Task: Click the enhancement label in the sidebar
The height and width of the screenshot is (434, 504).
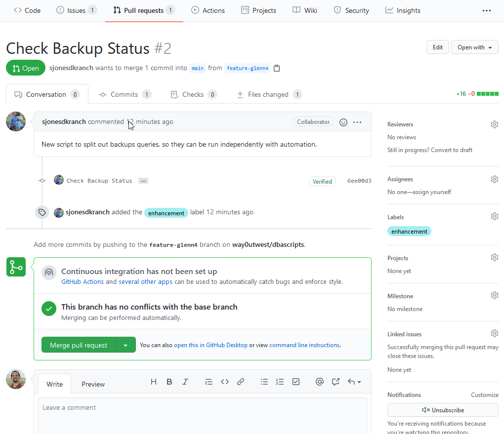Action: (x=409, y=231)
